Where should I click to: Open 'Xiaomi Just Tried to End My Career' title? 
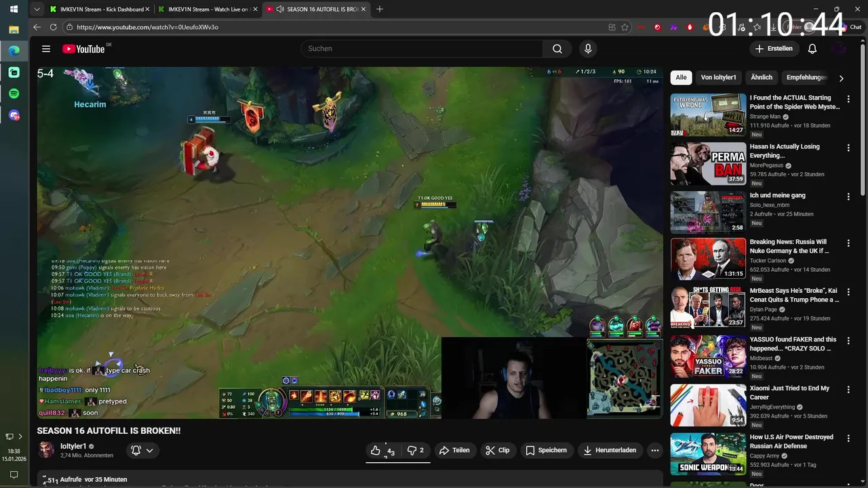789,392
